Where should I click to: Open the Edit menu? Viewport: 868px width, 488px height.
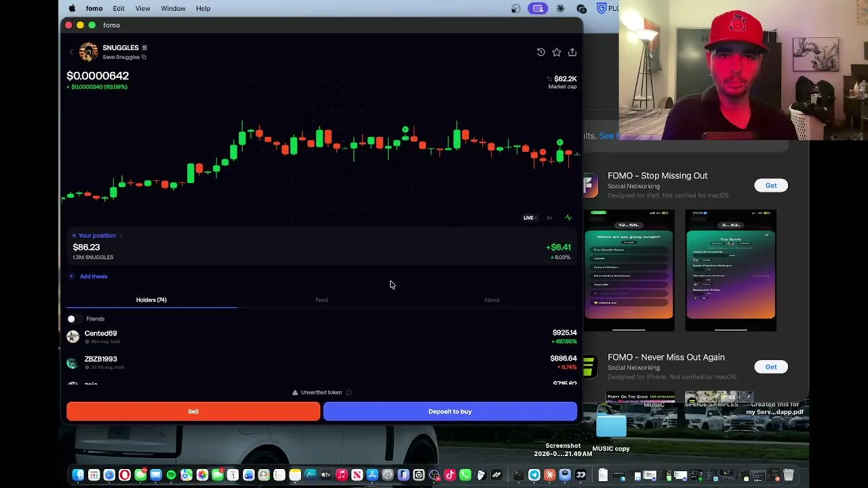[x=119, y=8]
